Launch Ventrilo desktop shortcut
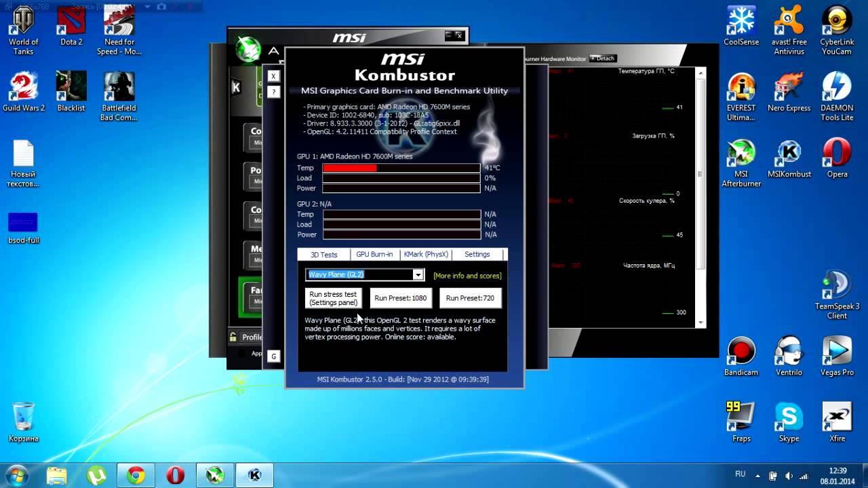868x488 pixels. (x=789, y=357)
